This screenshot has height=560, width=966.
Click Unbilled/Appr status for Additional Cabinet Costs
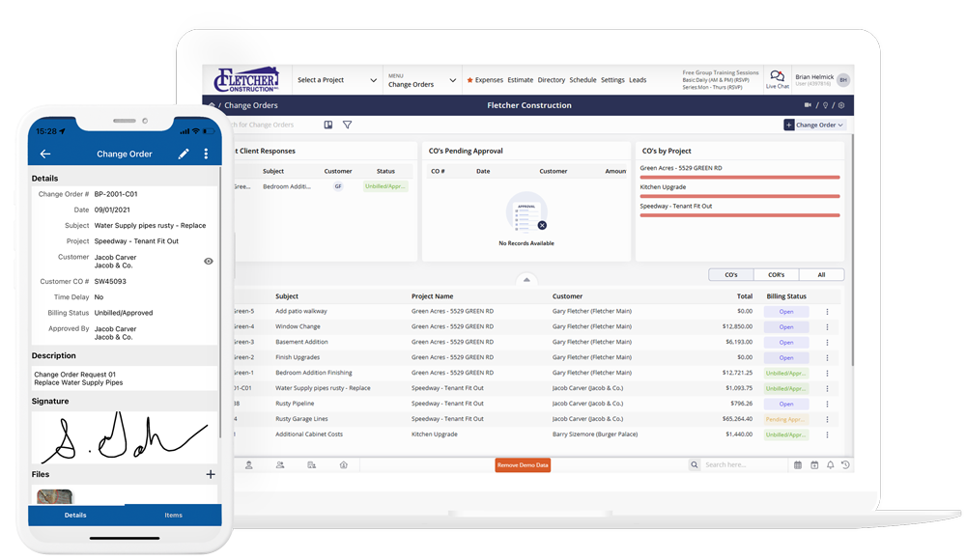click(786, 434)
